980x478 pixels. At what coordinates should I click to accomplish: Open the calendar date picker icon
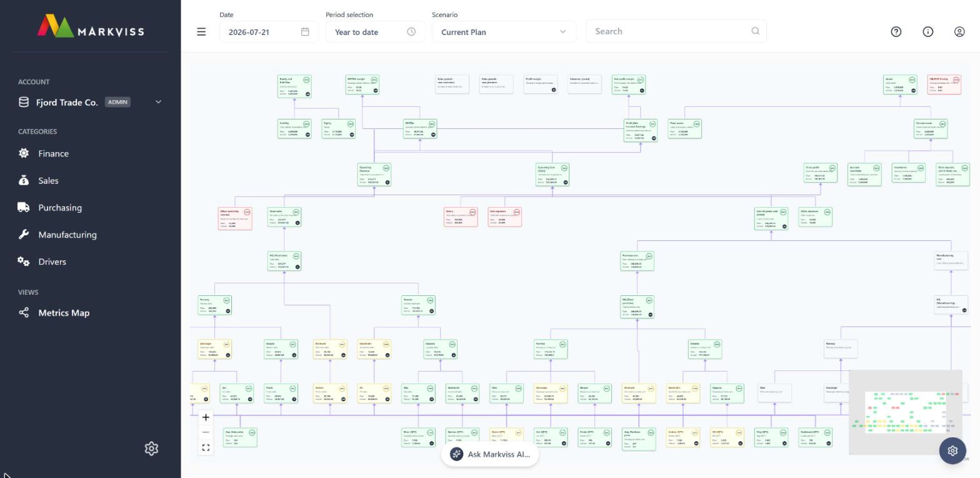pyautogui.click(x=305, y=32)
